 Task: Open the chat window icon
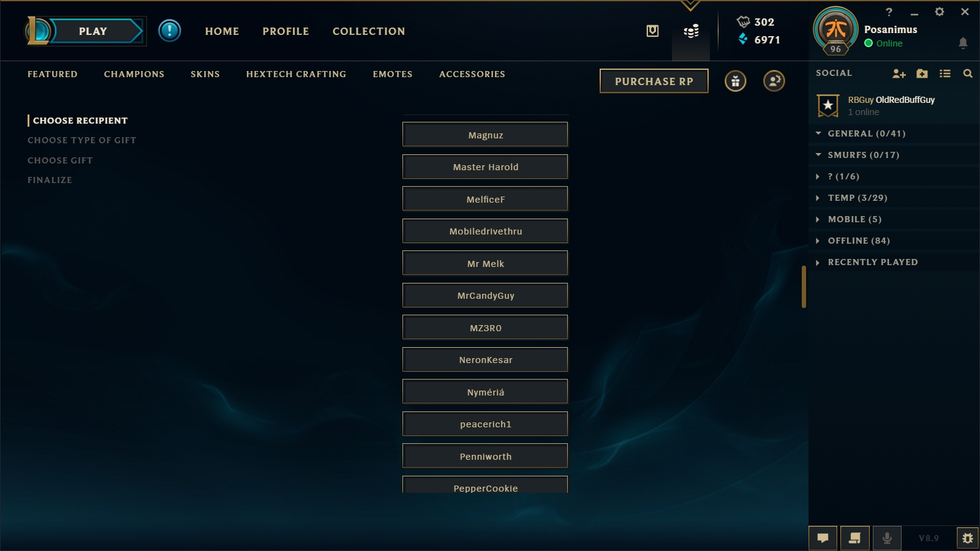click(x=823, y=538)
